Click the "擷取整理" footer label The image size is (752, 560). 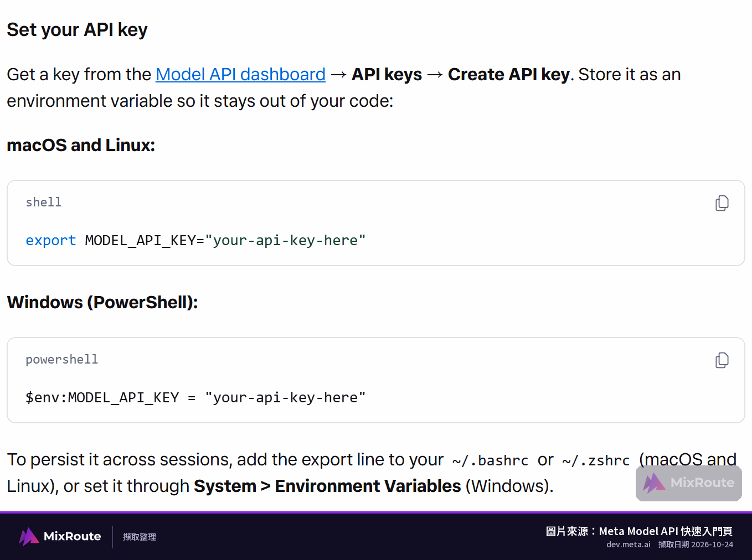click(140, 537)
